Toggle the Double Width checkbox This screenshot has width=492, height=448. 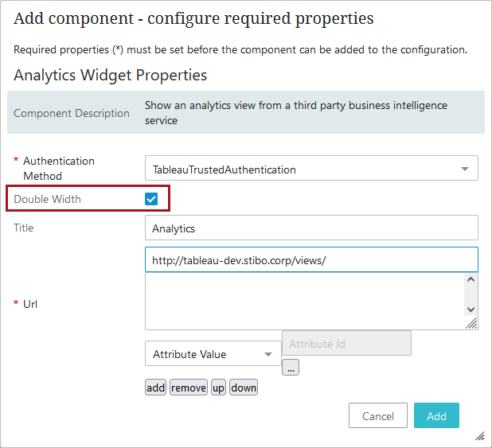[151, 199]
